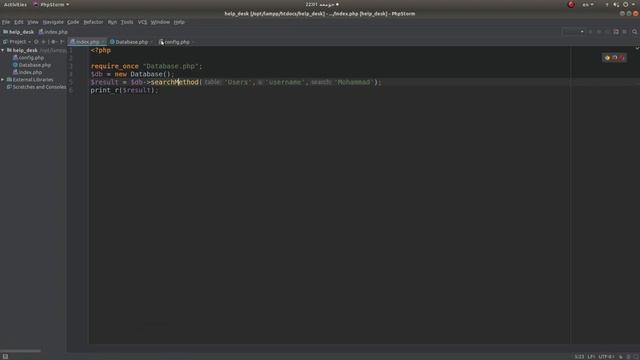The height and width of the screenshot is (360, 640).
Task: Click Project panel settings gear icon
Action: 53,42
